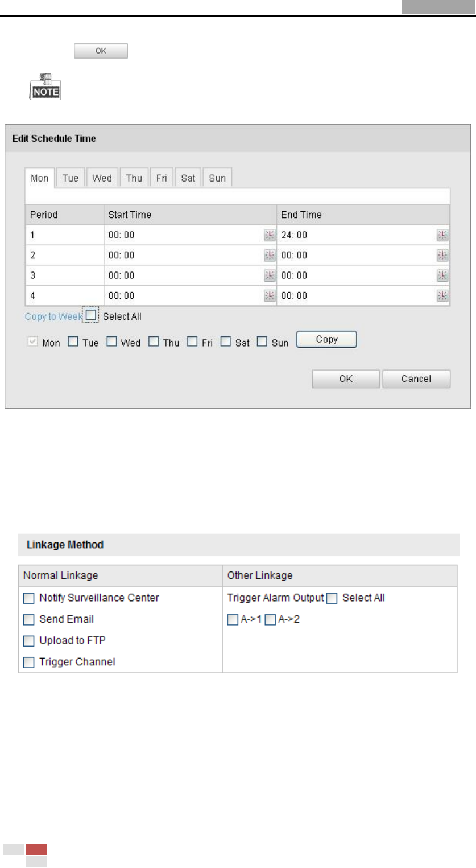This screenshot has height=868, width=476.
Task: Enable Trigger Channel checkbox
Action: pos(29,663)
